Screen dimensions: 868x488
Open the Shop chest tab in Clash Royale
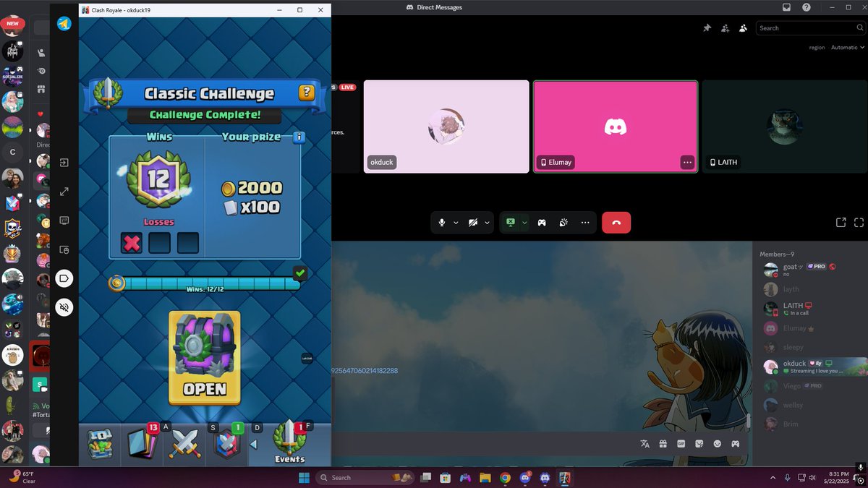tap(100, 445)
